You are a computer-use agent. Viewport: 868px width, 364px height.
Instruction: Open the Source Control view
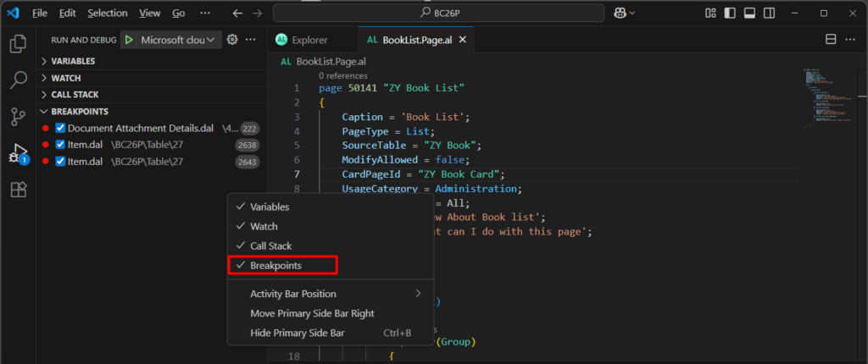pos(18,117)
